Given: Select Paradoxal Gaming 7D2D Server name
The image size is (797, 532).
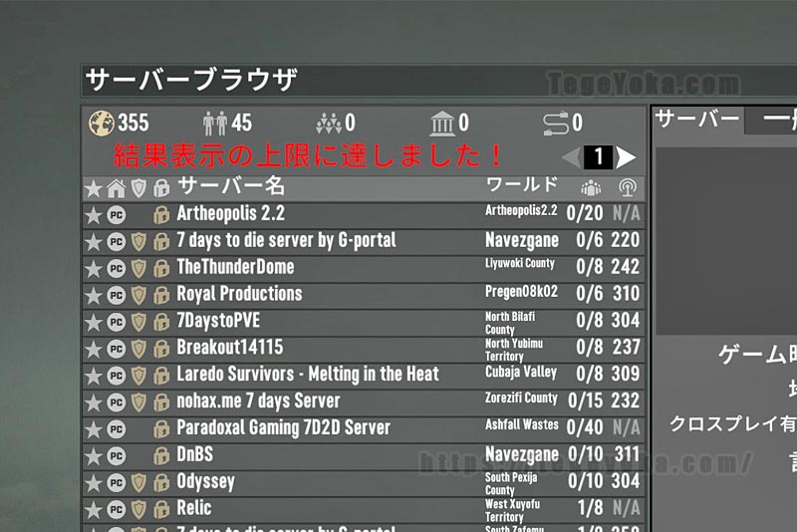Looking at the screenshot, I should pos(284,427).
